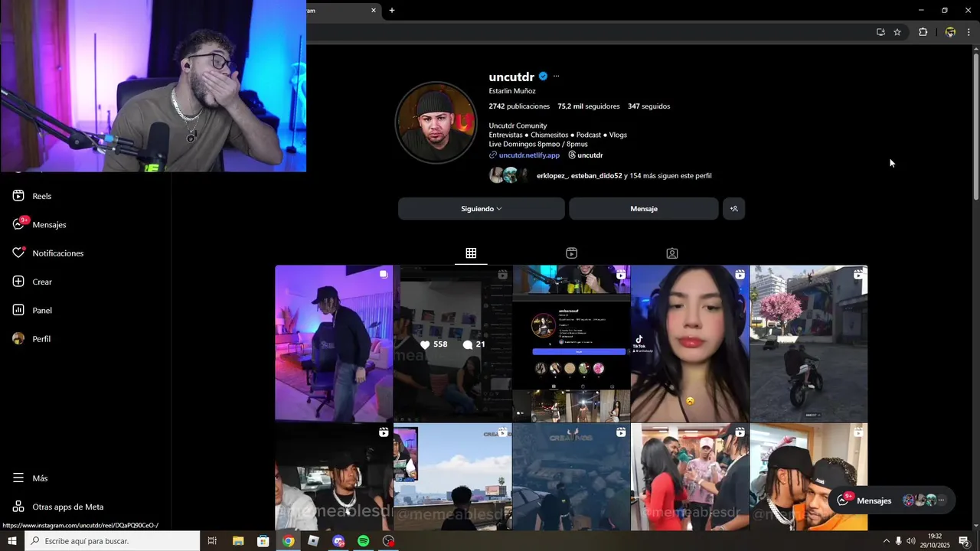Open the options dots next to uncutdr

556,76
